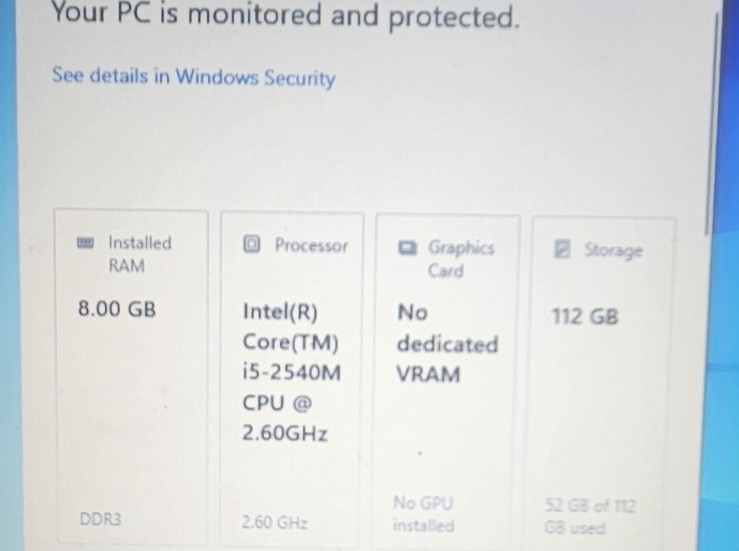The height and width of the screenshot is (551, 739).
Task: Click the No GPU installed label
Action: point(424,514)
